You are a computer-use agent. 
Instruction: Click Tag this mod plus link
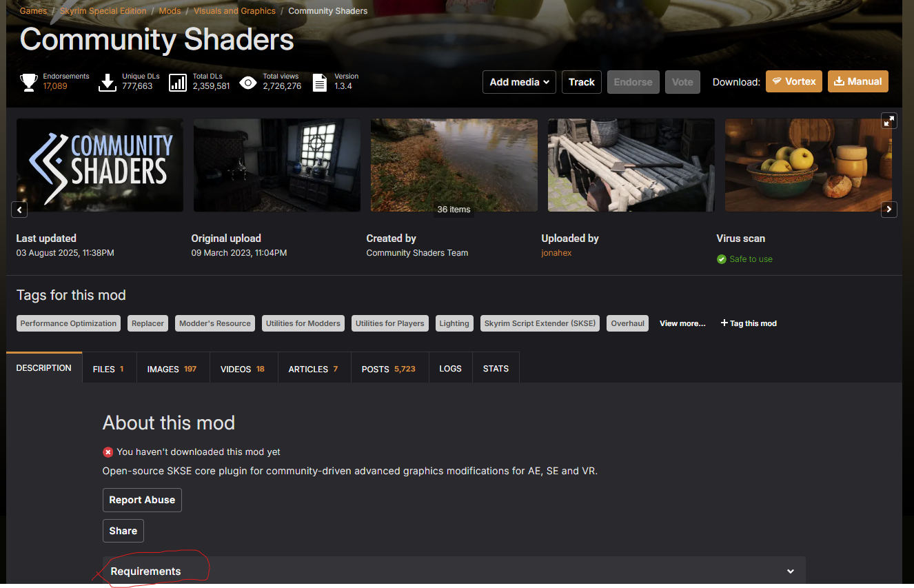point(749,323)
